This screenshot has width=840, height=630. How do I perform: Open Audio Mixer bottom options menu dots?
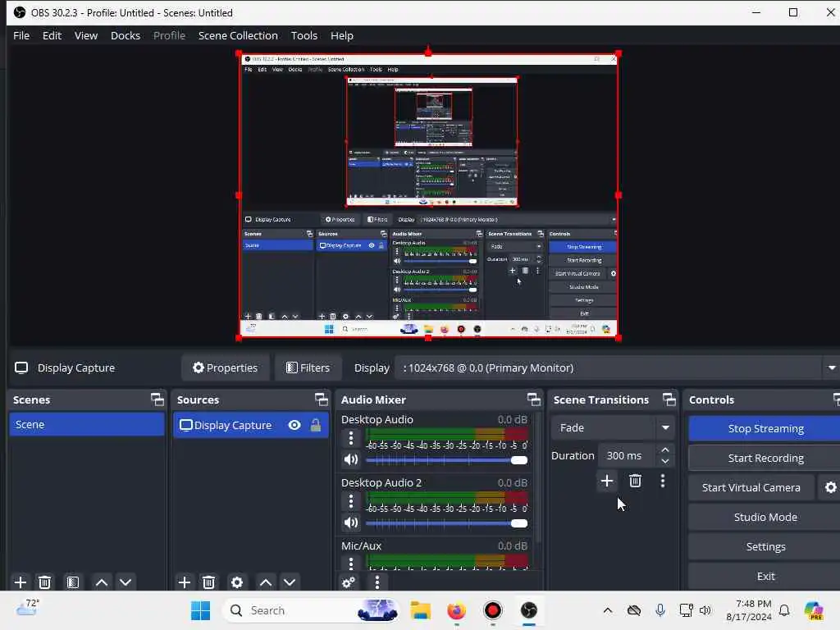pyautogui.click(x=377, y=582)
